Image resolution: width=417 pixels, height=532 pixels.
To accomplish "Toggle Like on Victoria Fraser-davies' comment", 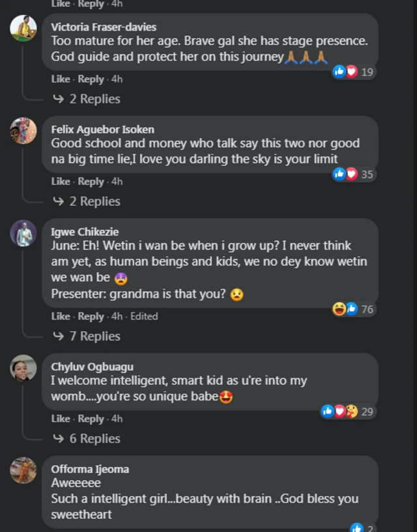I will [x=60, y=78].
